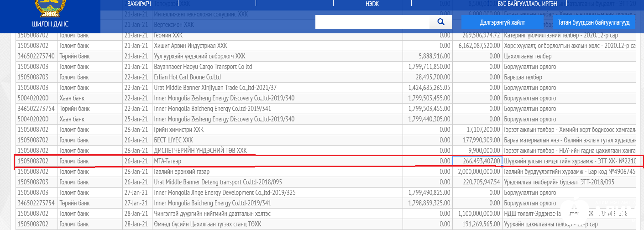
Task: Click the Татан буугдсан байгууллагууд button
Action: tap(593, 22)
